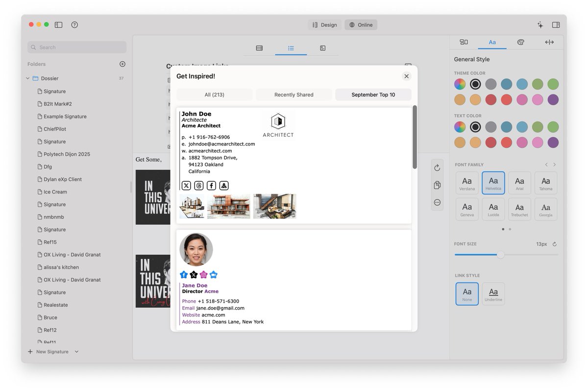Open the spacing arrows inspector tab

tap(549, 42)
